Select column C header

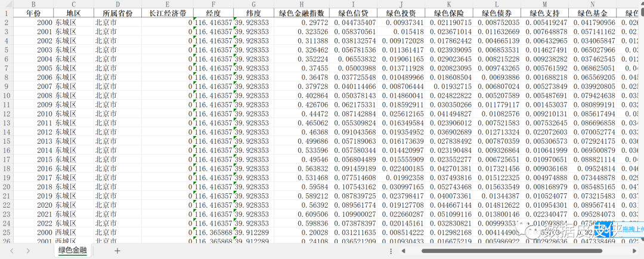tap(73, 4)
